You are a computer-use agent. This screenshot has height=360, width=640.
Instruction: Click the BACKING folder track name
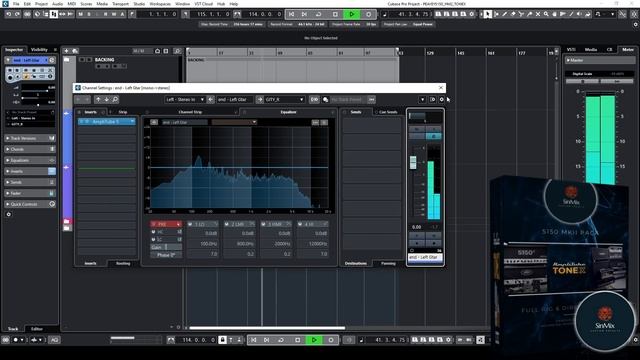click(x=104, y=60)
